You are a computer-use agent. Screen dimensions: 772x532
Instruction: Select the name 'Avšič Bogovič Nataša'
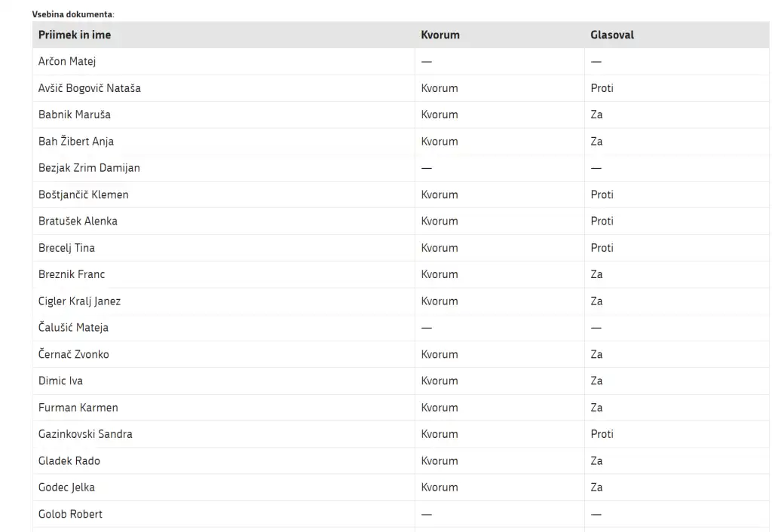click(x=90, y=88)
